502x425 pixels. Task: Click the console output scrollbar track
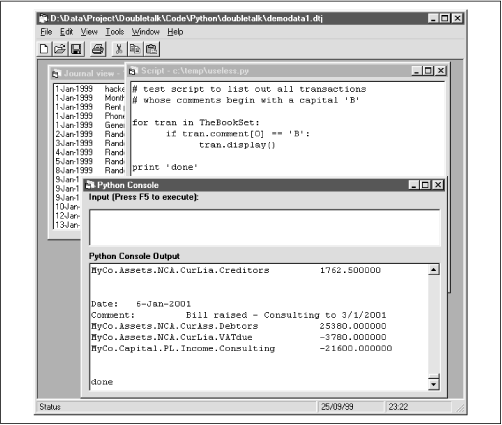tap(433, 325)
